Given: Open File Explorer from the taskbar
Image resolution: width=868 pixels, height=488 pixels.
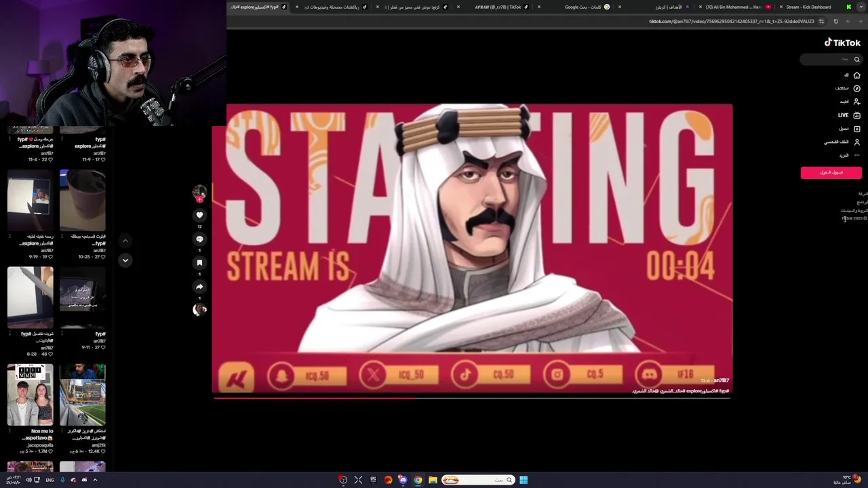Looking at the screenshot, I should tap(433, 480).
